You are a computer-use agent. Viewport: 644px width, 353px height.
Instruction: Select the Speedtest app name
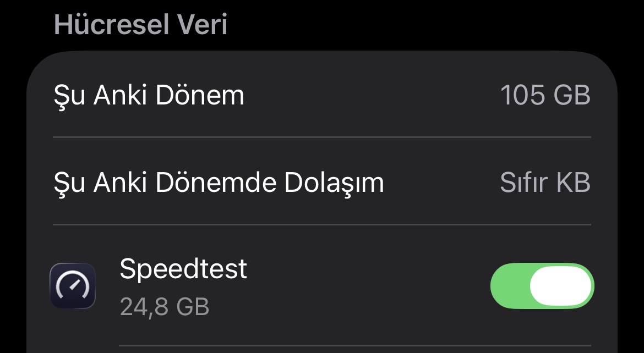(x=183, y=269)
